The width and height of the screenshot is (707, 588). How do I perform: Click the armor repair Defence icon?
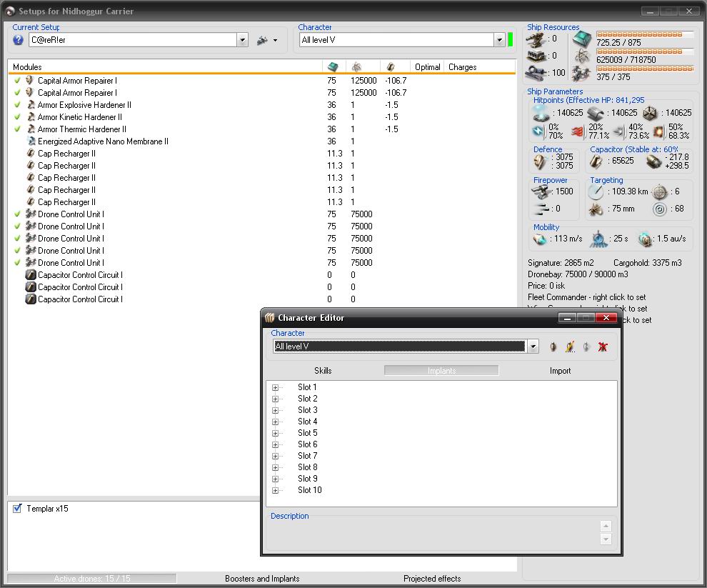(540, 161)
